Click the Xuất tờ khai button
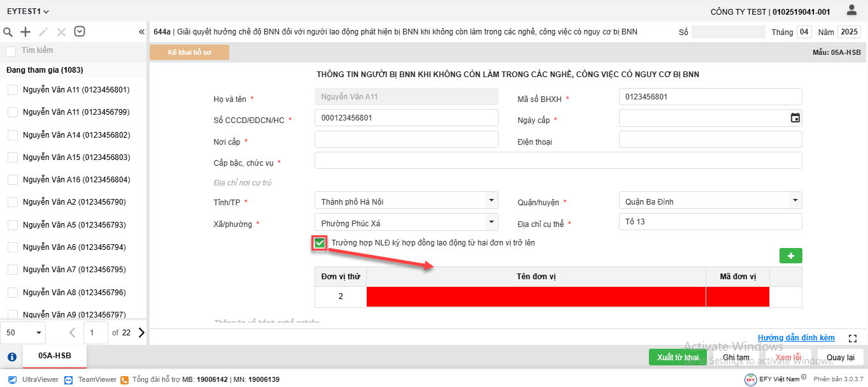This screenshot has width=868, height=387. coord(678,357)
